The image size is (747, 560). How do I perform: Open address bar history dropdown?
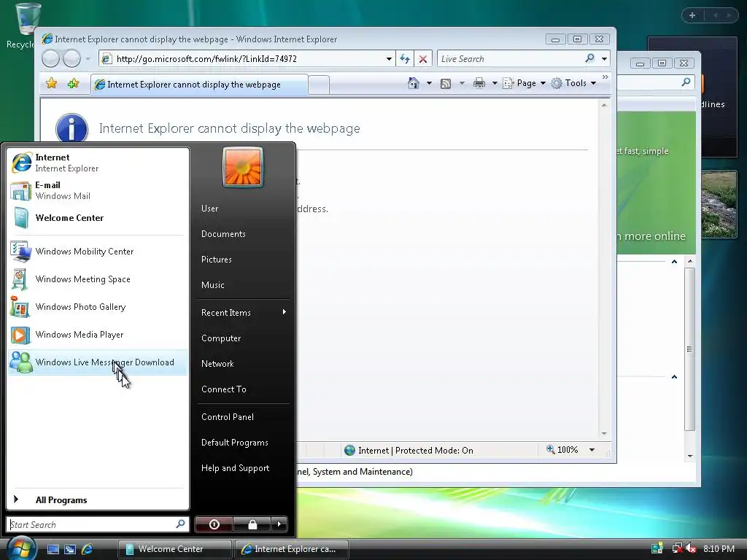[x=389, y=59]
